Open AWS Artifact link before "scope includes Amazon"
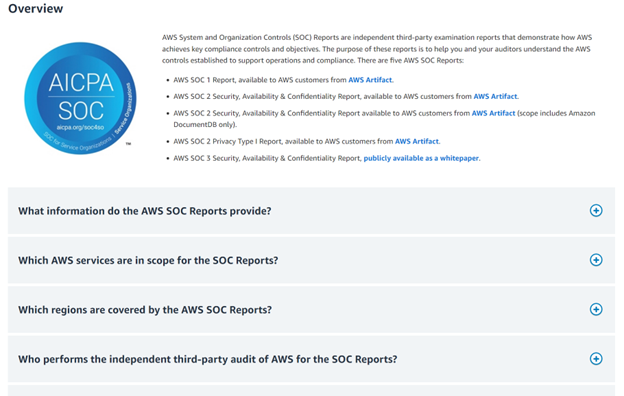Screen dimensions: 624x396 (493, 113)
